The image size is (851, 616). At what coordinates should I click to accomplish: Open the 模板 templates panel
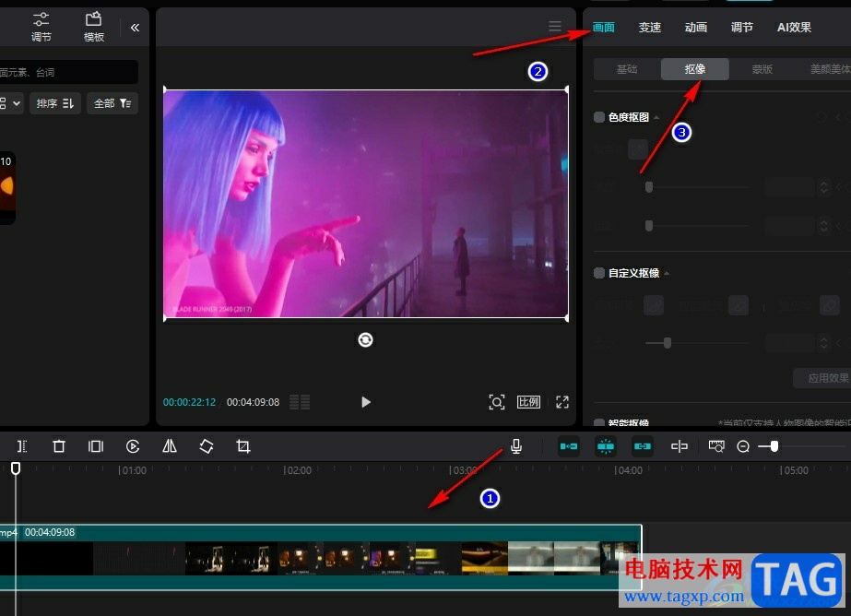(93, 27)
